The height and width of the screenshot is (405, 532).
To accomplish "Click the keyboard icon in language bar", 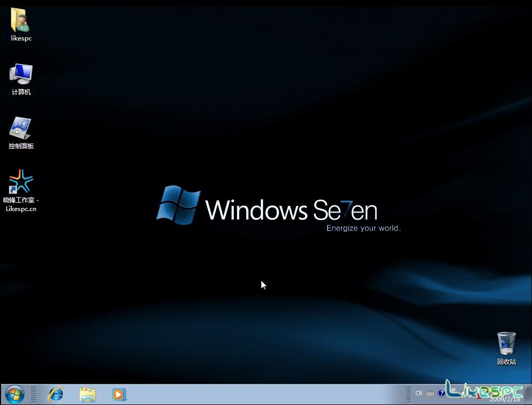I will click(x=430, y=394).
